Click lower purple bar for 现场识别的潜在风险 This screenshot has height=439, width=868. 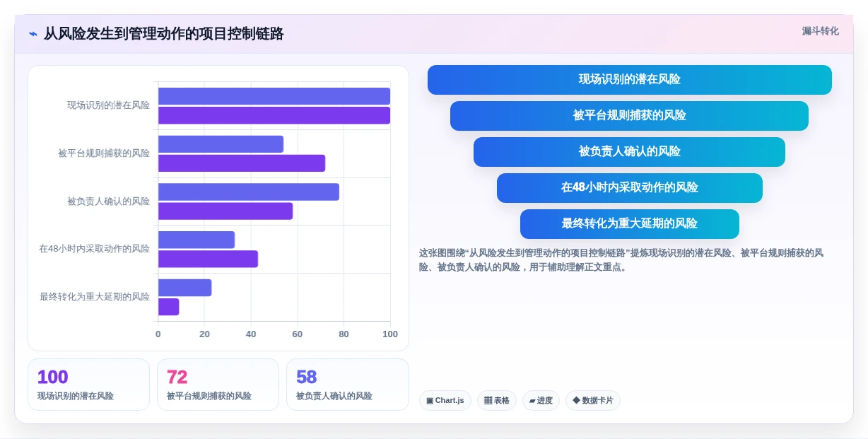pos(274,115)
